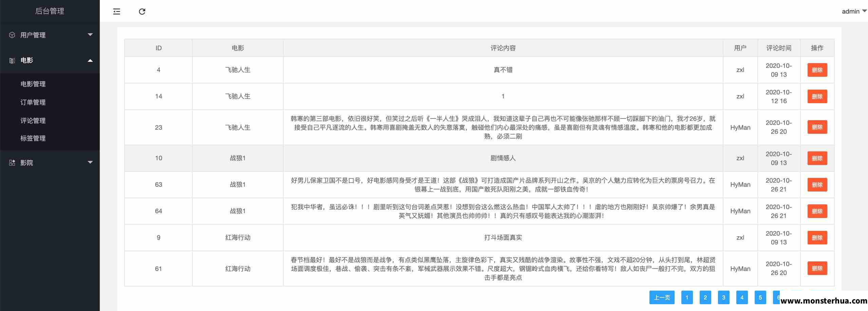Open the admin user dropdown
Screen dimensions: 868x311
coord(854,11)
